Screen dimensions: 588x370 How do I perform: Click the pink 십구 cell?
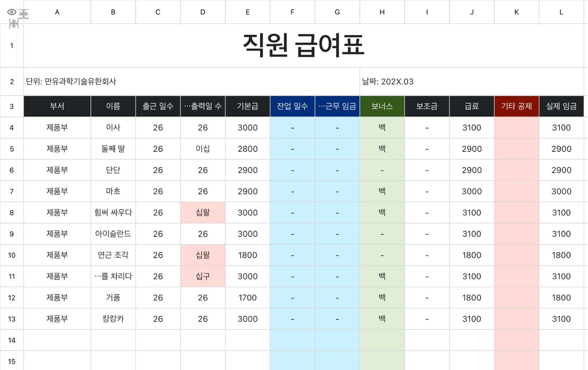tap(203, 276)
